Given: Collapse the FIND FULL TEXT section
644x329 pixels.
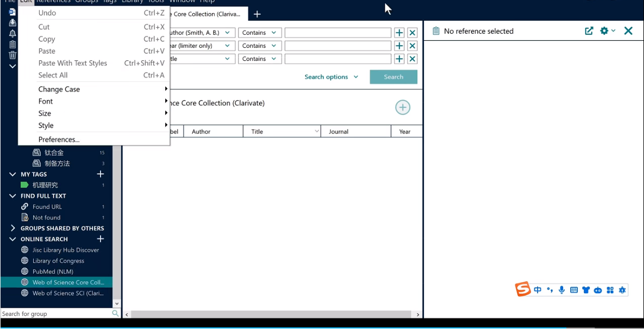Looking at the screenshot, I should coord(12,196).
